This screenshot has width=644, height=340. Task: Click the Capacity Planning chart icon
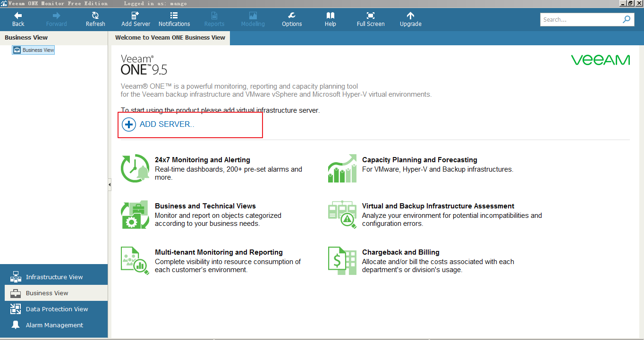[x=342, y=168]
